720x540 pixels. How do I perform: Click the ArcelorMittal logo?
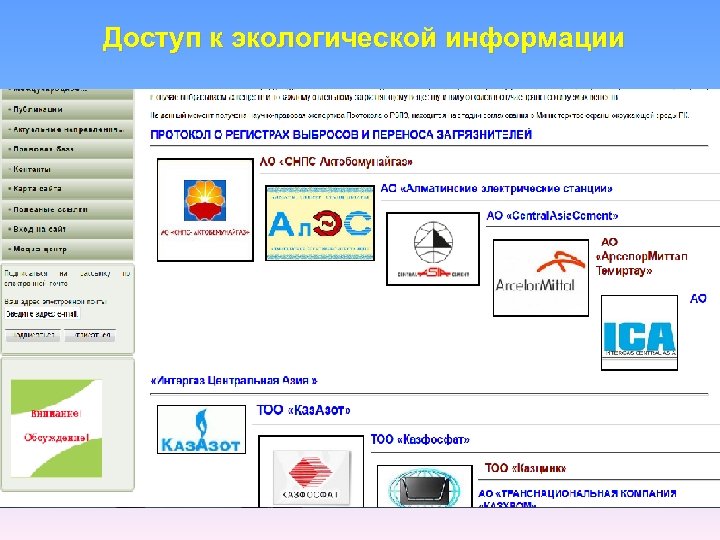pyautogui.click(x=541, y=278)
